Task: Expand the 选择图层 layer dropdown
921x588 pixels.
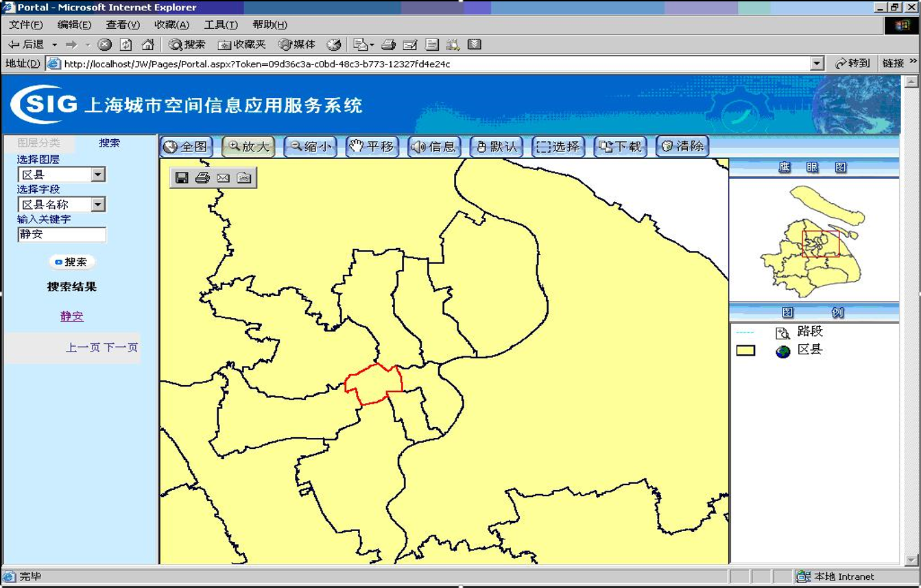Action: (x=98, y=175)
